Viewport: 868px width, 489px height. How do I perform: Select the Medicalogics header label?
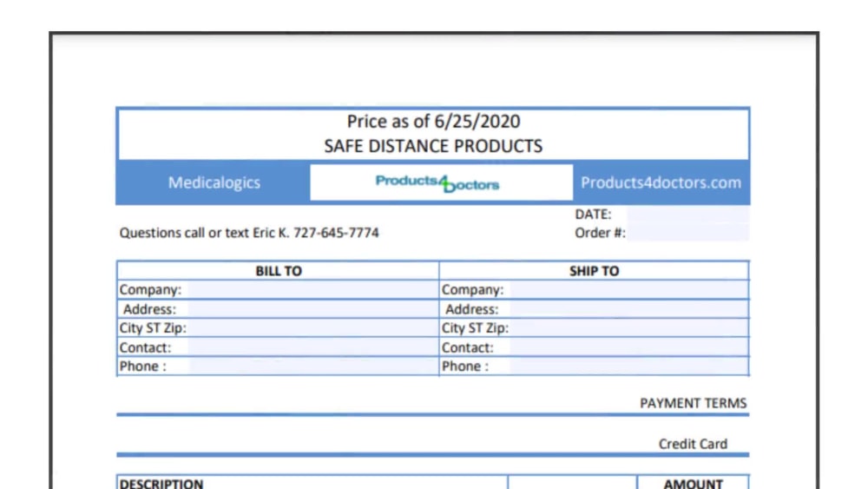[214, 182]
